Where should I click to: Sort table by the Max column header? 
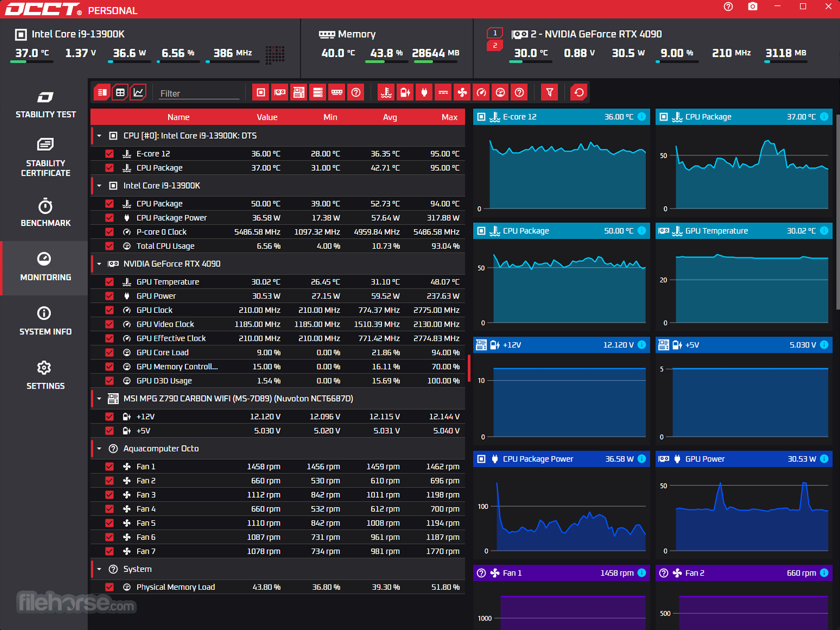(449, 117)
